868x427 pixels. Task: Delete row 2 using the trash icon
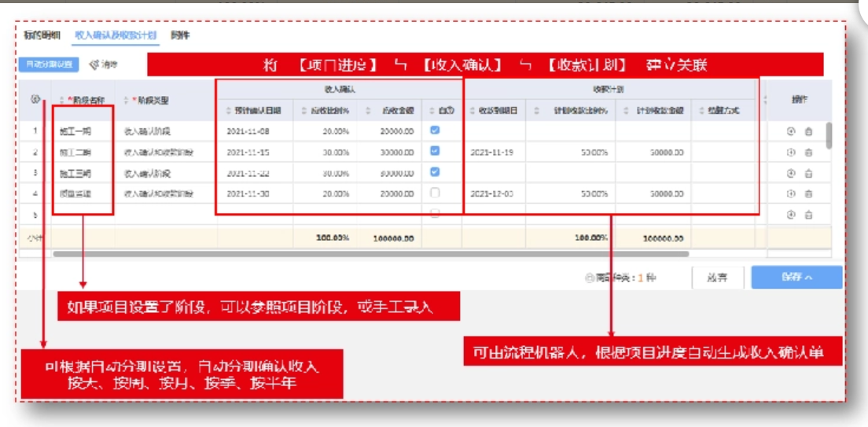click(x=808, y=152)
